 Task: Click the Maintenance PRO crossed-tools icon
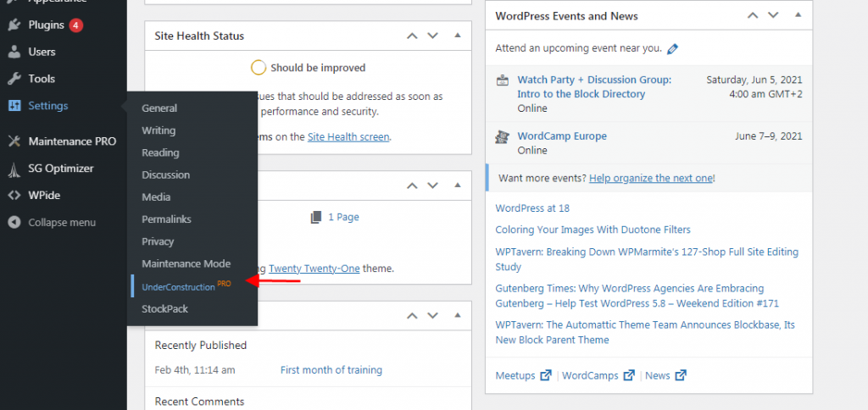pyautogui.click(x=14, y=141)
